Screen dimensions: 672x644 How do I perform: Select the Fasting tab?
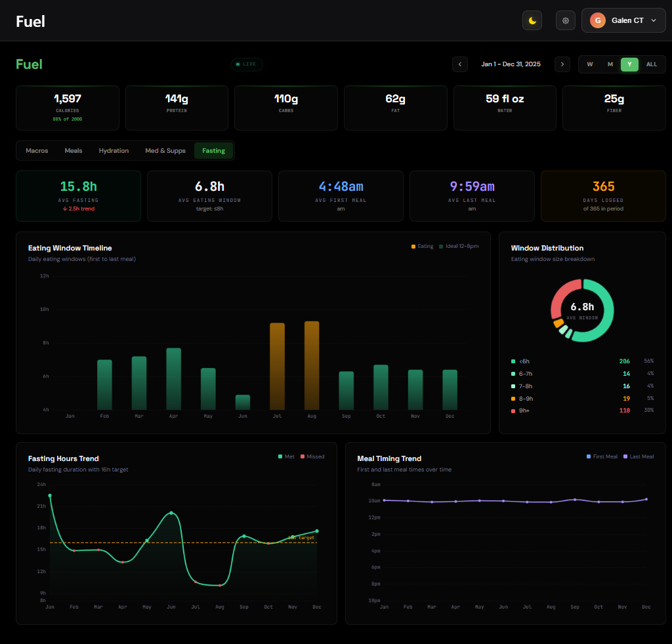click(213, 151)
